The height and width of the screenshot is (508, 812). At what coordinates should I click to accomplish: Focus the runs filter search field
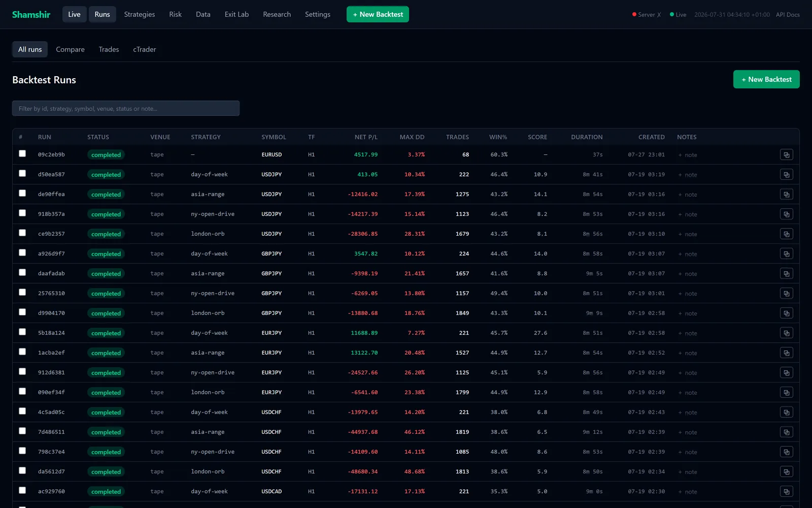pyautogui.click(x=126, y=108)
